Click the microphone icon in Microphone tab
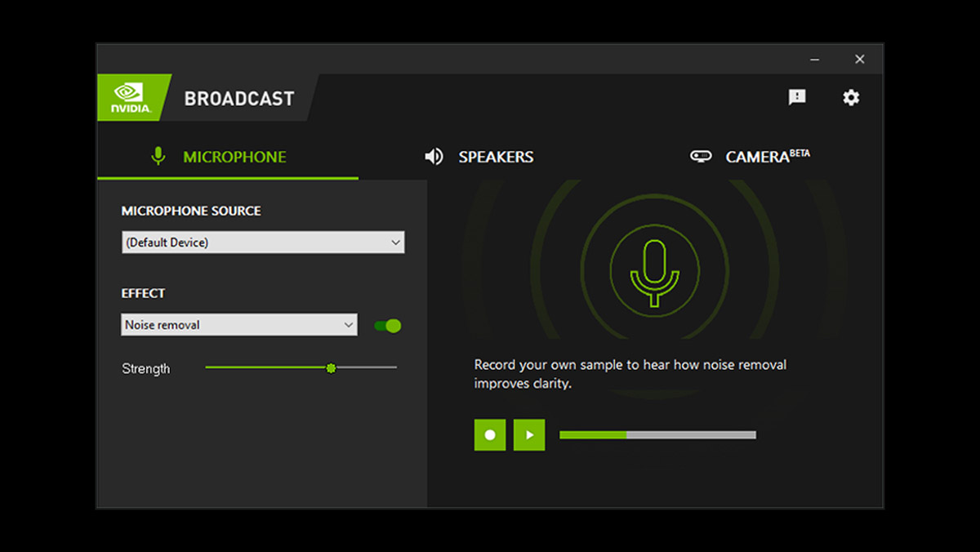This screenshot has height=552, width=980. [x=158, y=156]
